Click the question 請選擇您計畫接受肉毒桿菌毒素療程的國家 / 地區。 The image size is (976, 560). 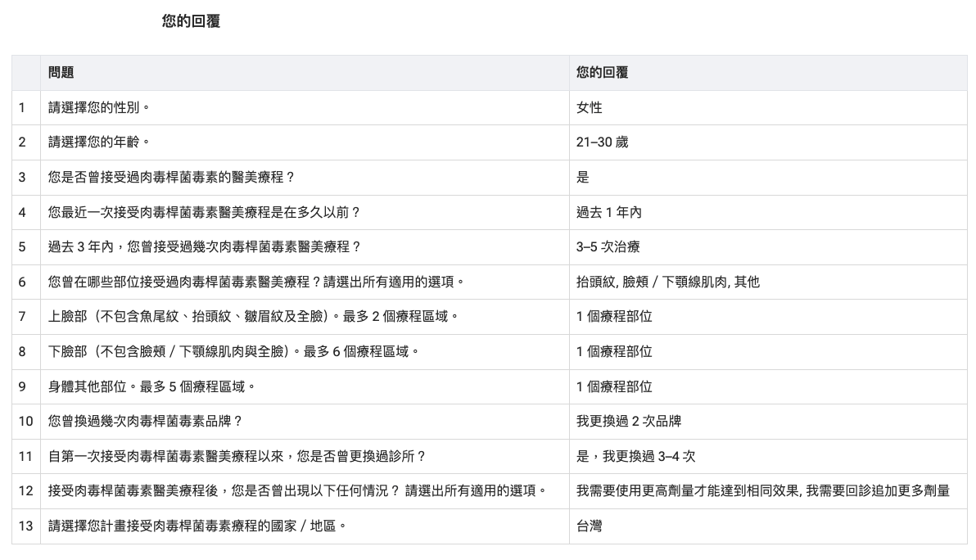[x=198, y=526]
